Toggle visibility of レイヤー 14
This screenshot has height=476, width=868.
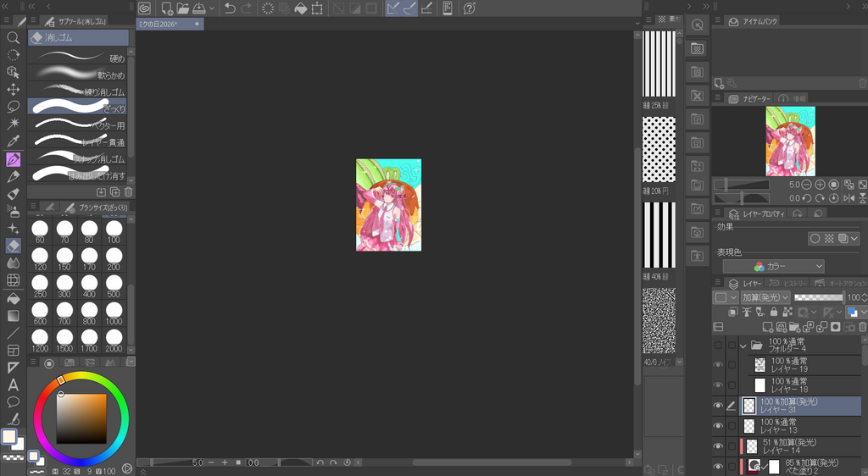point(719,446)
